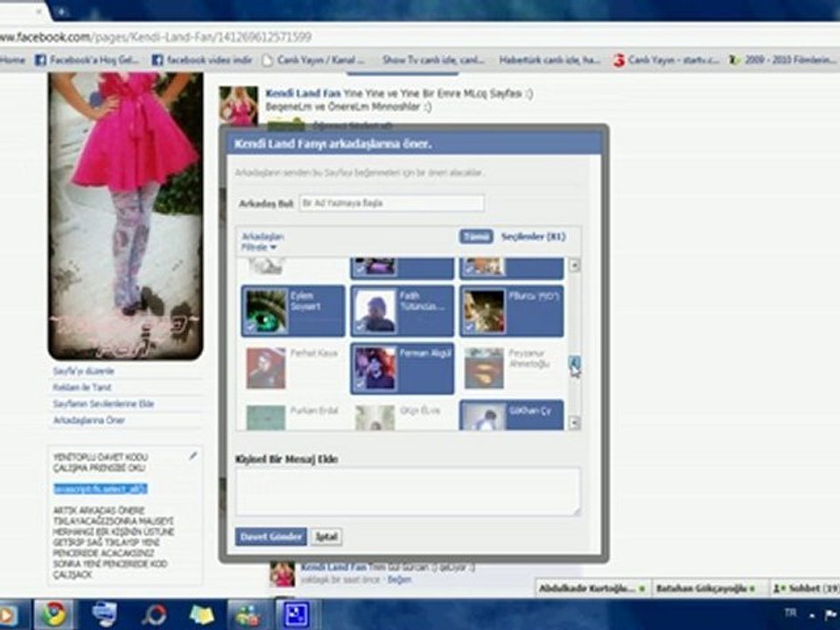The image size is (840, 630).
Task: Open the Kendi Land Fan page profile picture
Action: pos(125,216)
